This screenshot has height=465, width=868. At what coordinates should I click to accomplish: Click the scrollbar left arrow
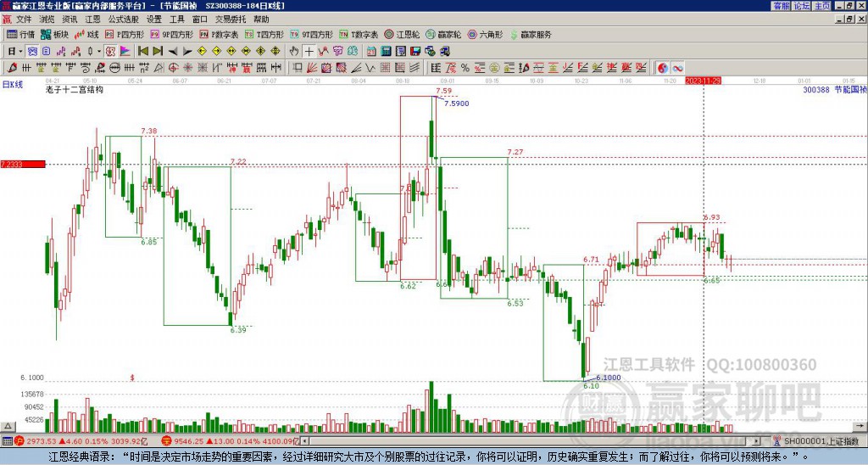click(x=304, y=441)
